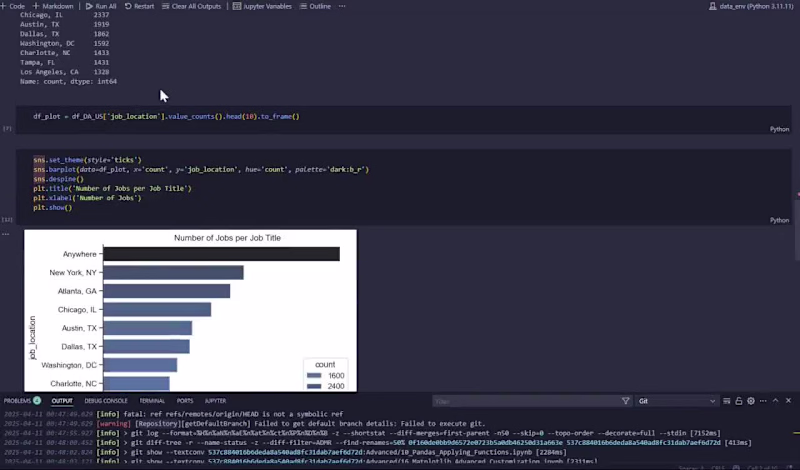Image resolution: width=800 pixels, height=470 pixels.
Task: Click the sns.barplot code line
Action: (201, 169)
